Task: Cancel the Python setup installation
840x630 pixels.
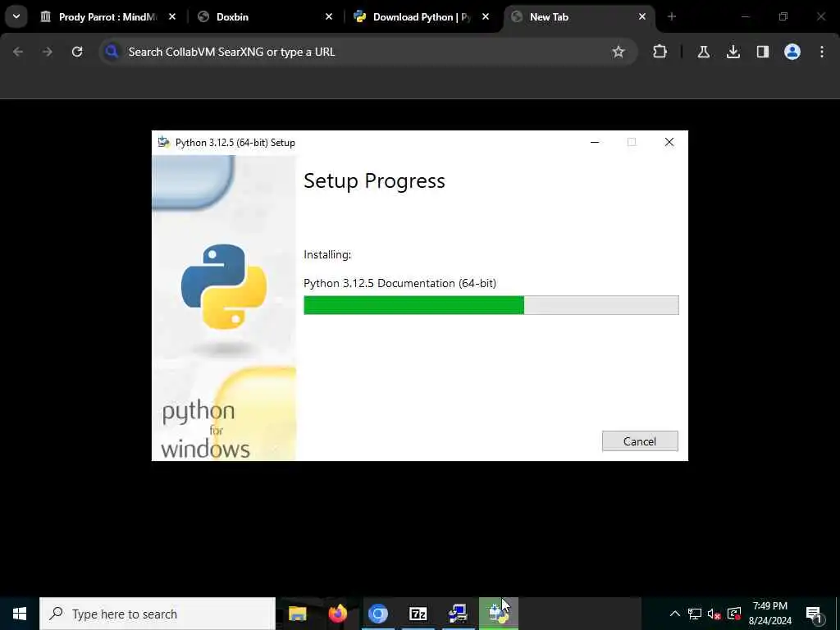Action: point(640,441)
